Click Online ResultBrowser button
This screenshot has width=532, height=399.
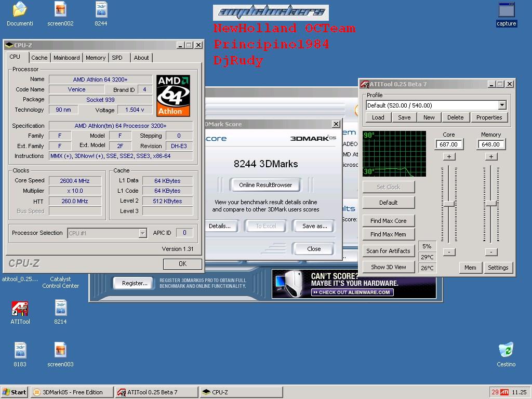pos(265,185)
